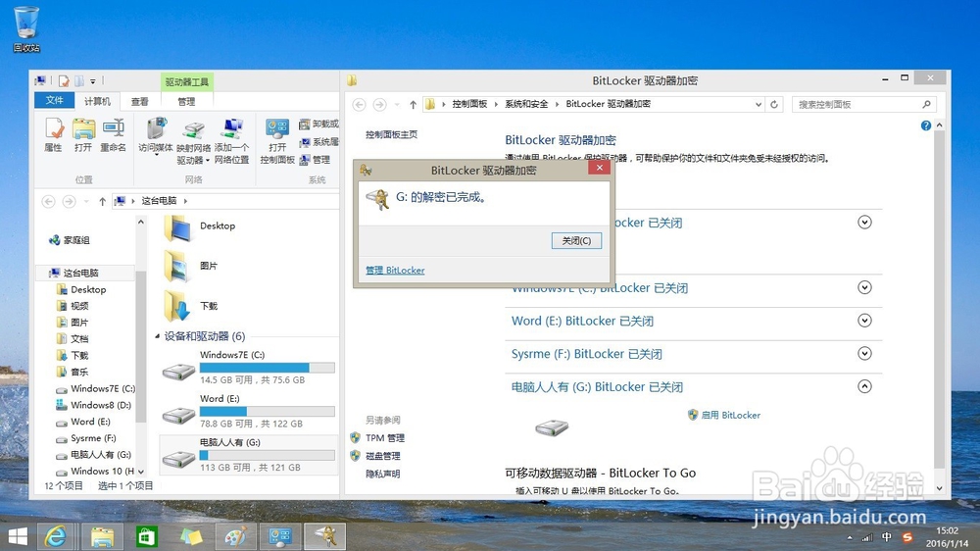Expand Windows7E (C:) BitLocker section chevron

tap(864, 287)
